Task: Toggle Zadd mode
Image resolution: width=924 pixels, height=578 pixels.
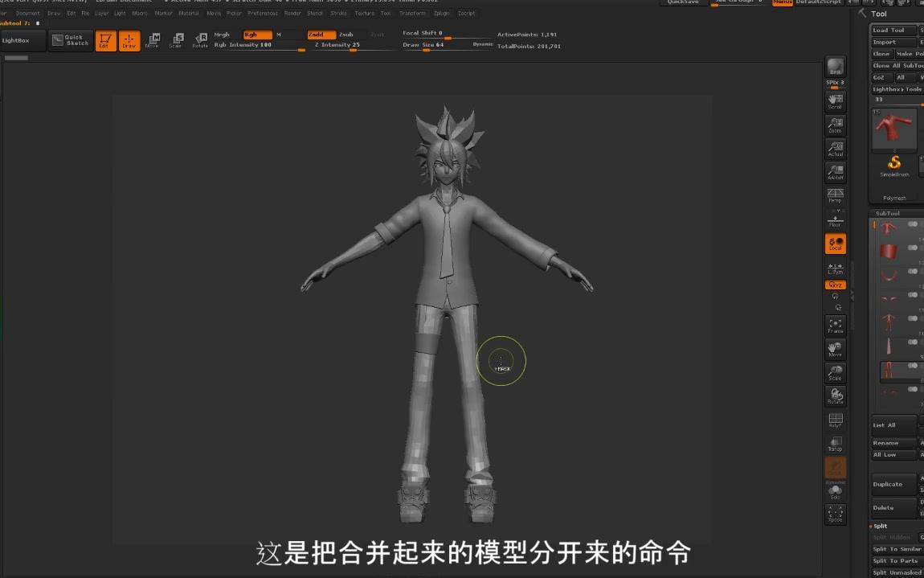Action: tap(321, 35)
